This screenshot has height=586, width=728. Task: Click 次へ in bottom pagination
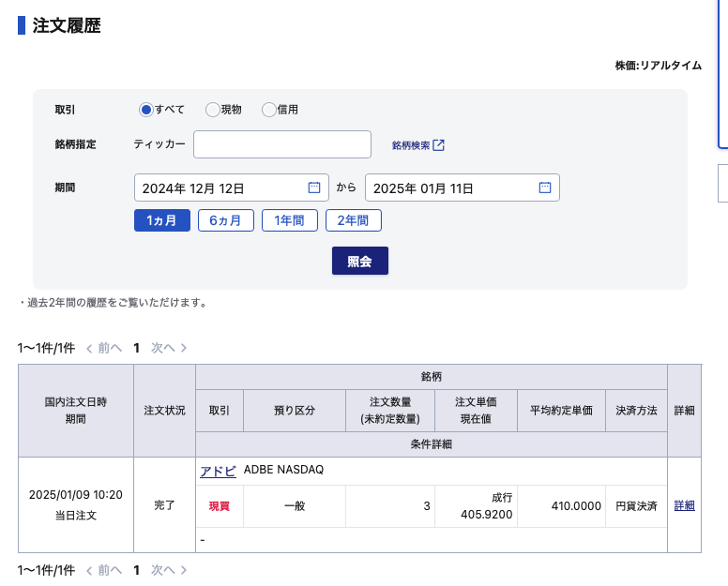[169, 569]
